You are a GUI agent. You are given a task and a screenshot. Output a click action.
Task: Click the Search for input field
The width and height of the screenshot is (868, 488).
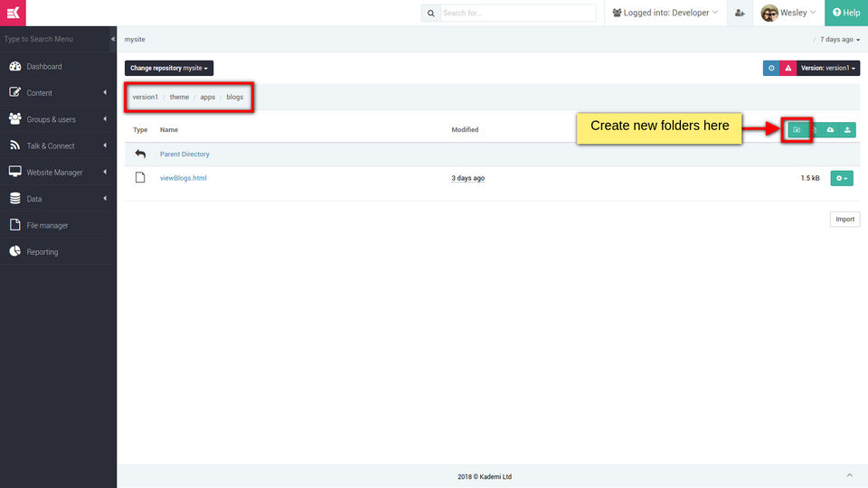tap(518, 14)
